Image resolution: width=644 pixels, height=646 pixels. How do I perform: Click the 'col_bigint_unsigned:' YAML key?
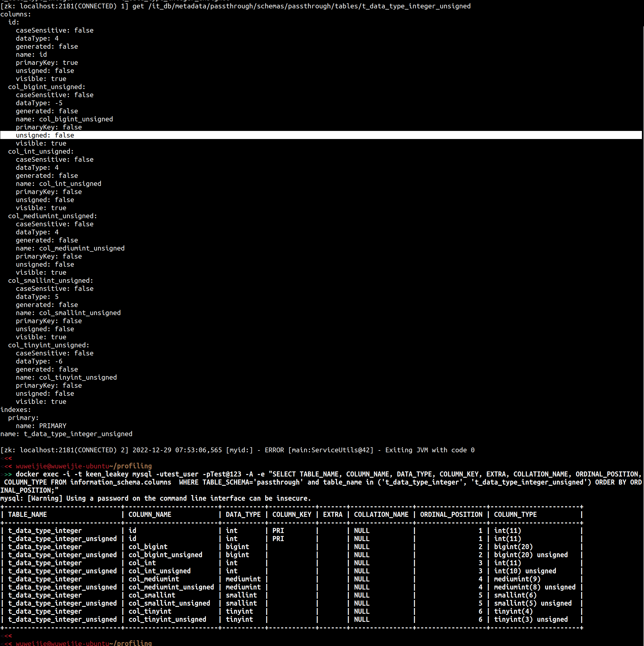coord(46,87)
